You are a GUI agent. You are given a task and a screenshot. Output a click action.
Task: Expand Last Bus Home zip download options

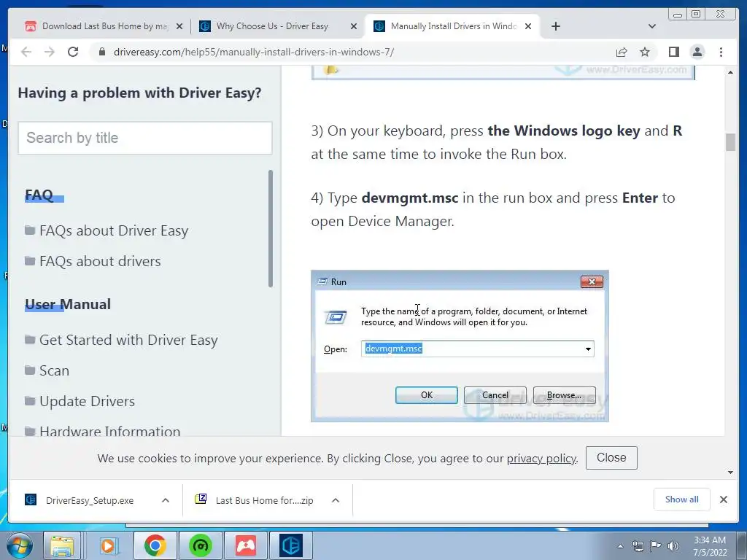tap(336, 500)
